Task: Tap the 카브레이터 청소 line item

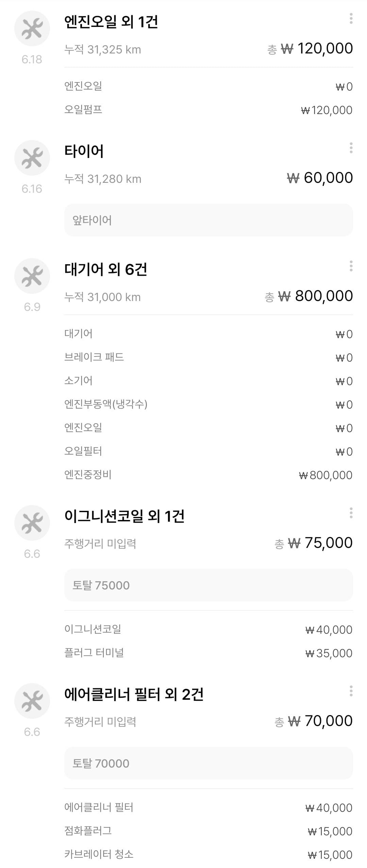Action: coord(208,855)
